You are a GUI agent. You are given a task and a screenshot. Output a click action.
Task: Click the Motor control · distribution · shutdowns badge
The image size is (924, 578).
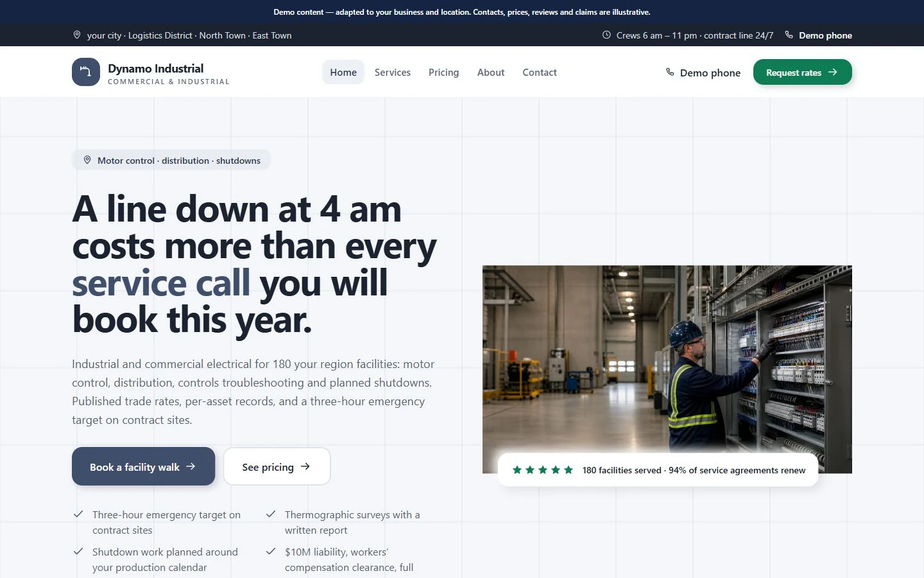click(171, 160)
